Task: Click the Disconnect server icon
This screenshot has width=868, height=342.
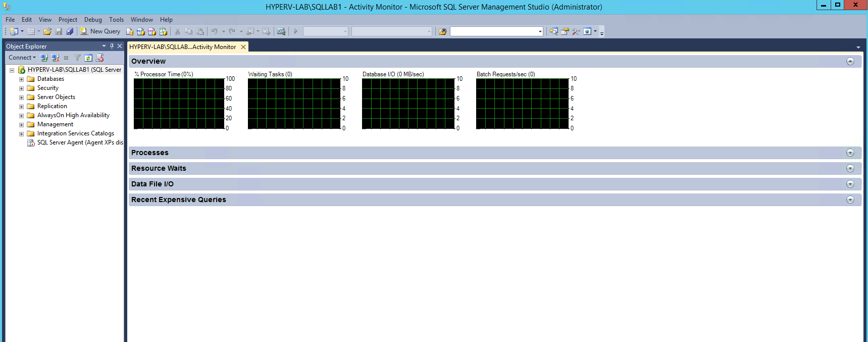Action: [55, 58]
